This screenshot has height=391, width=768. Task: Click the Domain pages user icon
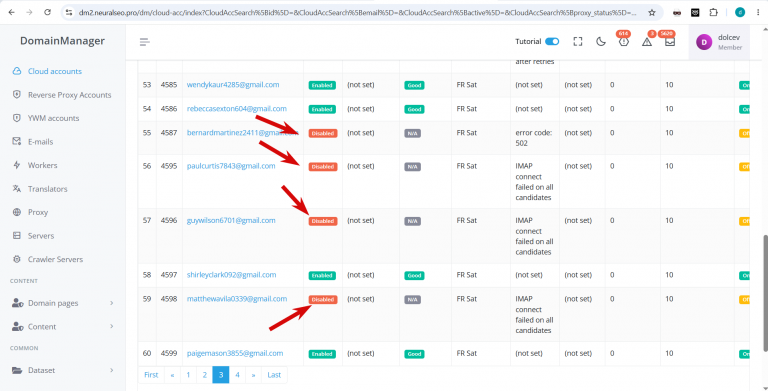18,303
